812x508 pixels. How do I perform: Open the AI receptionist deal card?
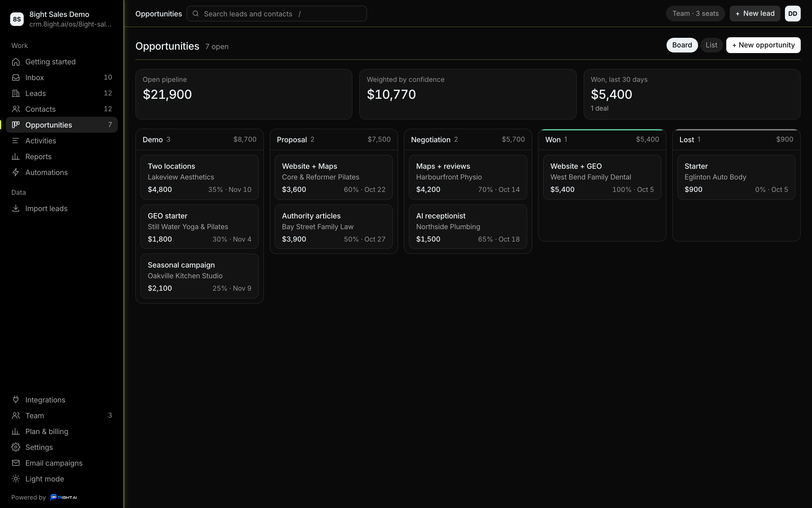coord(468,227)
